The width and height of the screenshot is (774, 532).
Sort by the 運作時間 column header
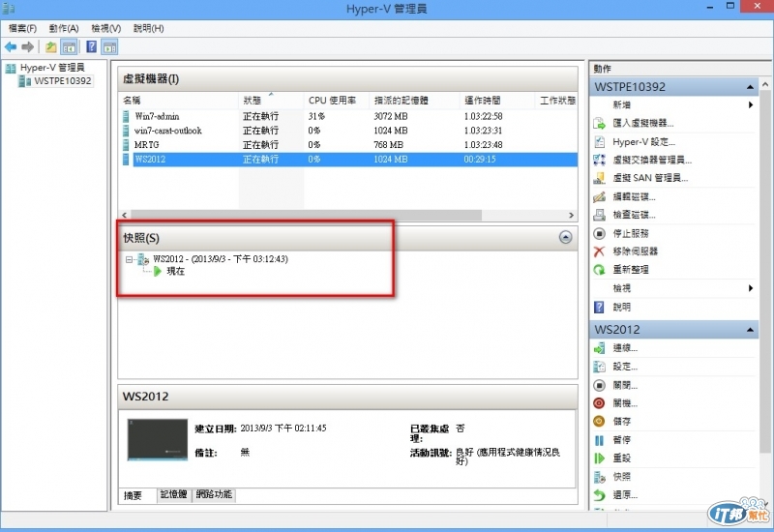[497, 101]
